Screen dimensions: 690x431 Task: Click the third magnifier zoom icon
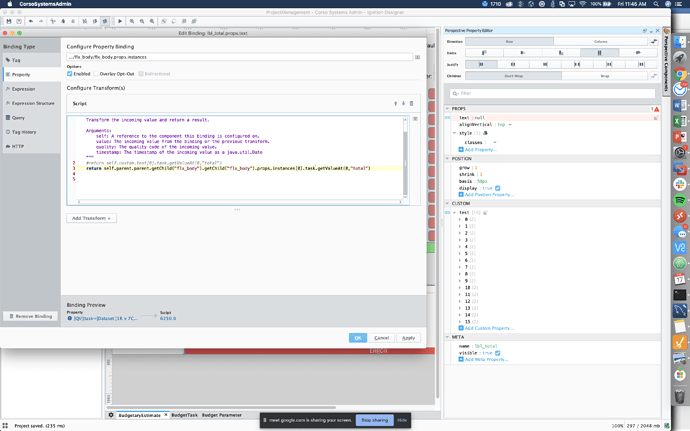[152, 21]
